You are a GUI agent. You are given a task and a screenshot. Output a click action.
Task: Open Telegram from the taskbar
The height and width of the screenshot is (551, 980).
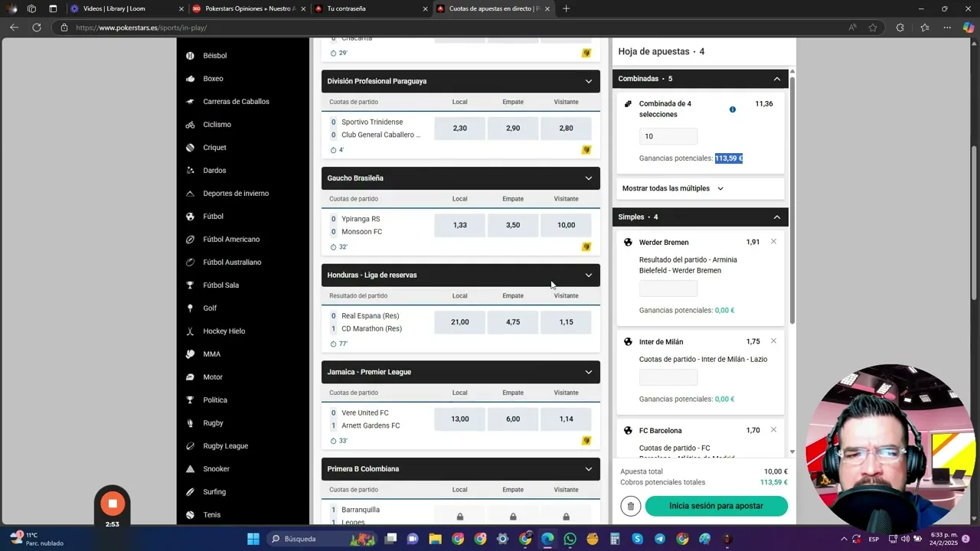[x=660, y=539]
